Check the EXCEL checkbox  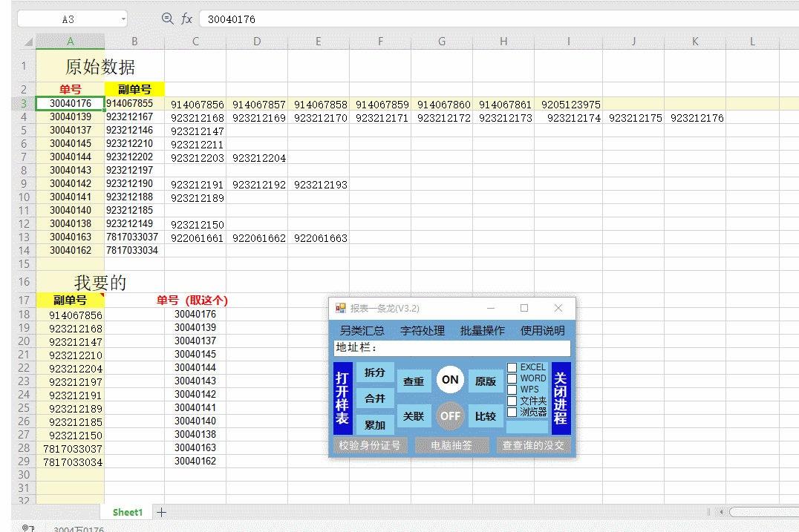click(512, 367)
